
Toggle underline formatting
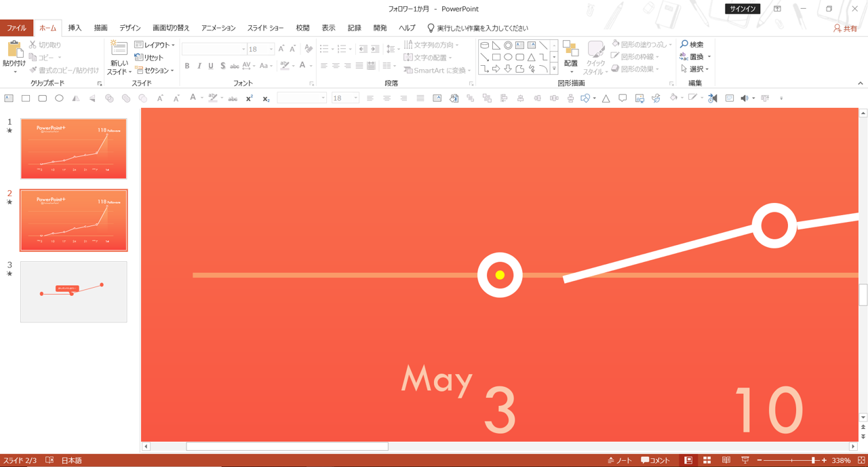(211, 66)
